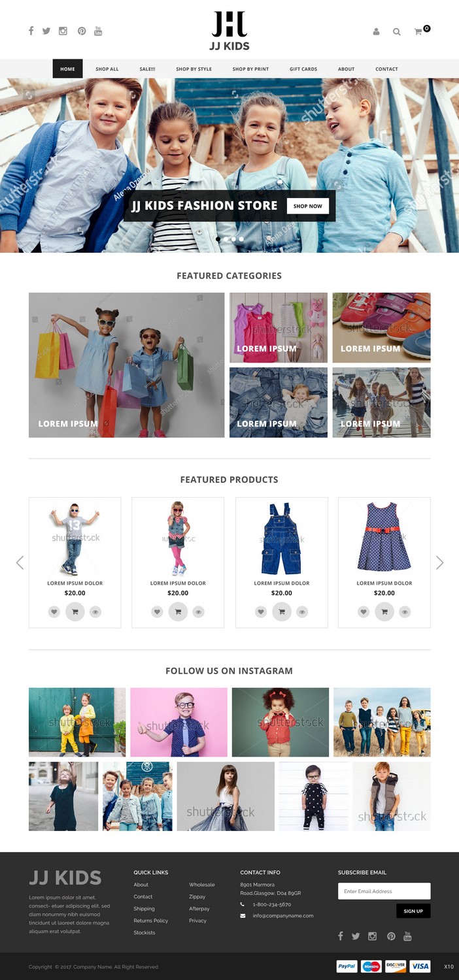Open the header Pinterest icon
This screenshot has width=459, height=980.
coord(82,31)
